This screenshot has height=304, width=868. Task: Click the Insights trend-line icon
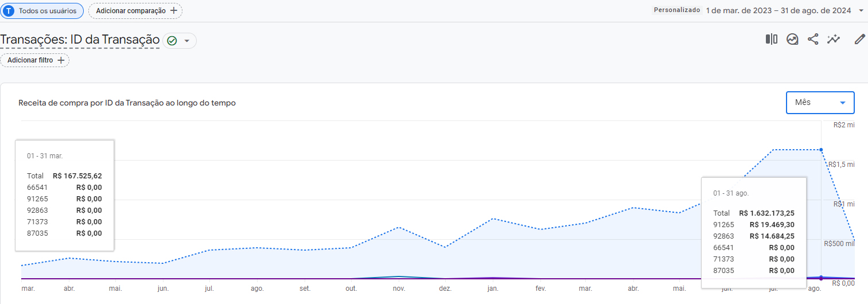(792, 39)
